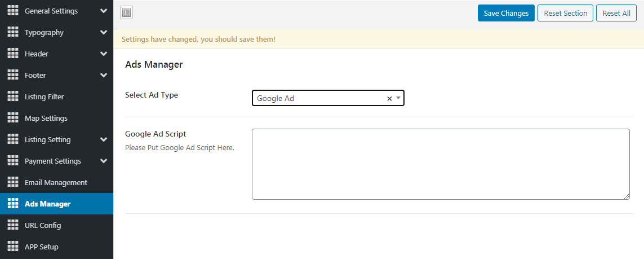
Task: Click the grid icon beside General Settings
Action: coord(13,11)
